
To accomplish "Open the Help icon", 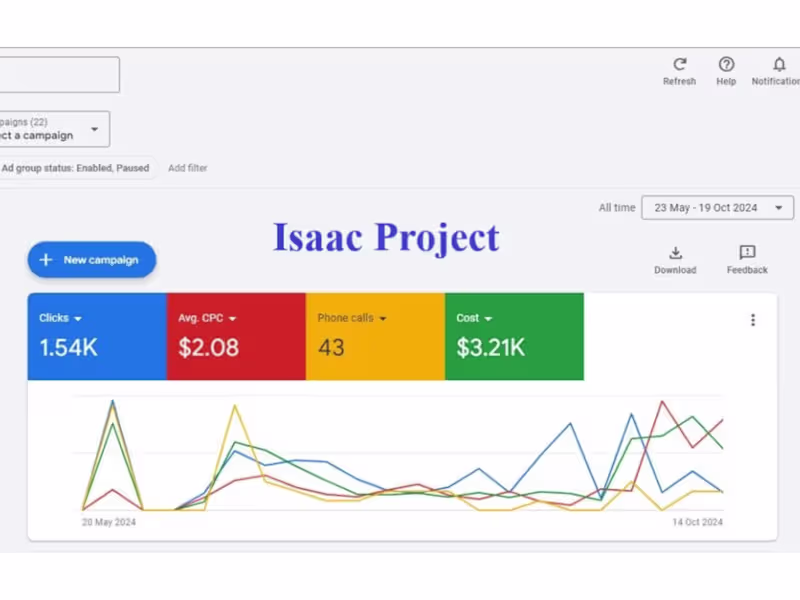I will [x=726, y=64].
